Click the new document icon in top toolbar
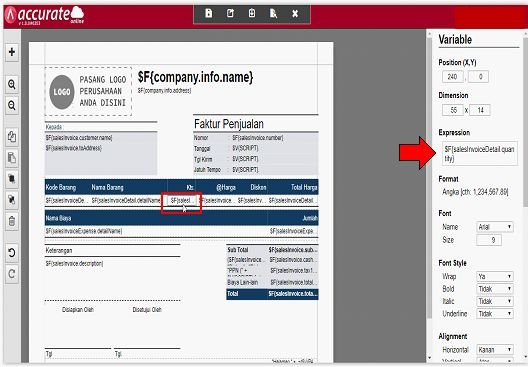528x367 pixels. coord(209,13)
